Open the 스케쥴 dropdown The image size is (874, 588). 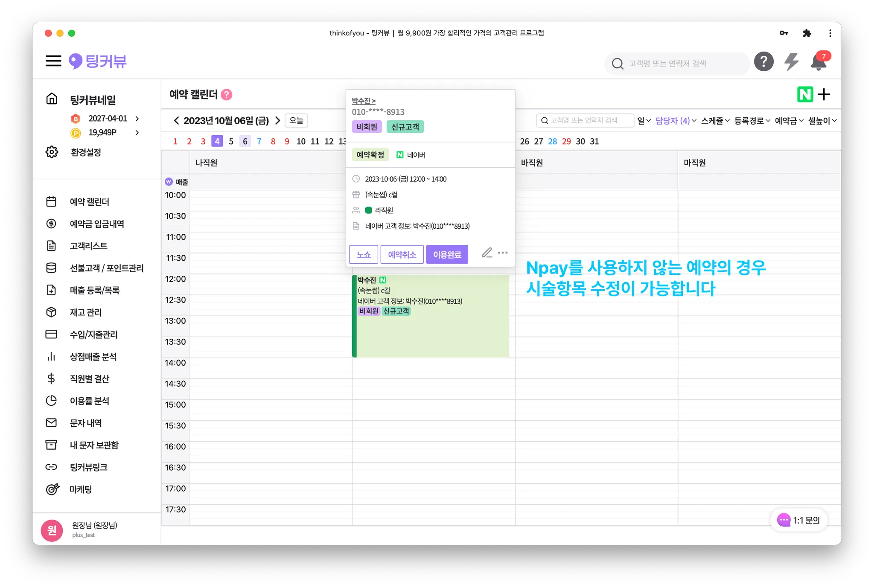tap(715, 121)
